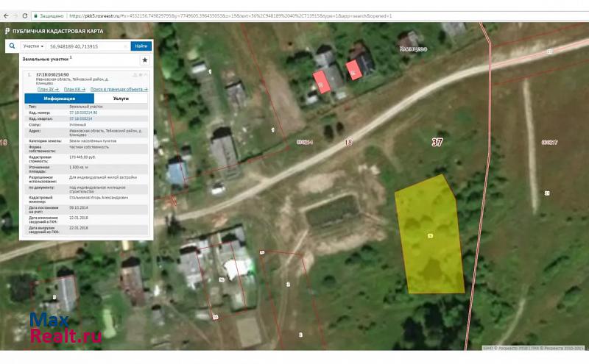Click the magnifier search icon
Viewport: 589px width, 364px height.
coord(12,46)
